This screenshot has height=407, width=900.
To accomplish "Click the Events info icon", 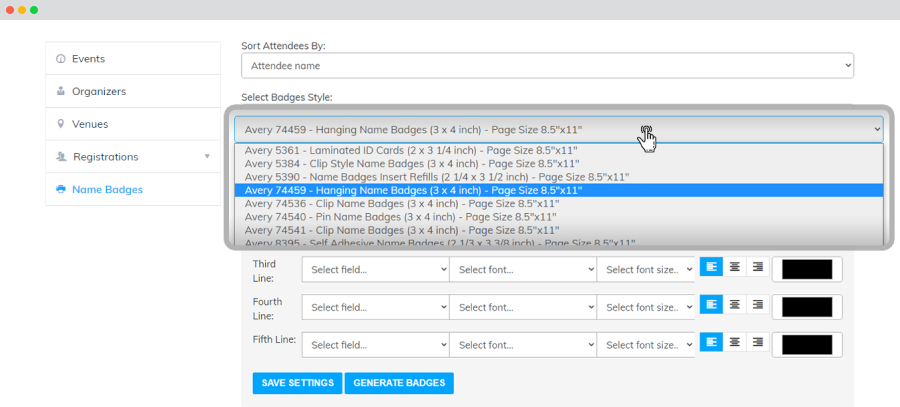I will pos(60,59).
